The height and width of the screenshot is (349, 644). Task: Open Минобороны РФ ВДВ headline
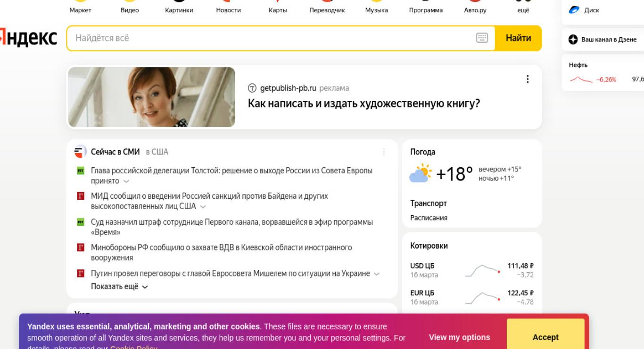point(221,252)
